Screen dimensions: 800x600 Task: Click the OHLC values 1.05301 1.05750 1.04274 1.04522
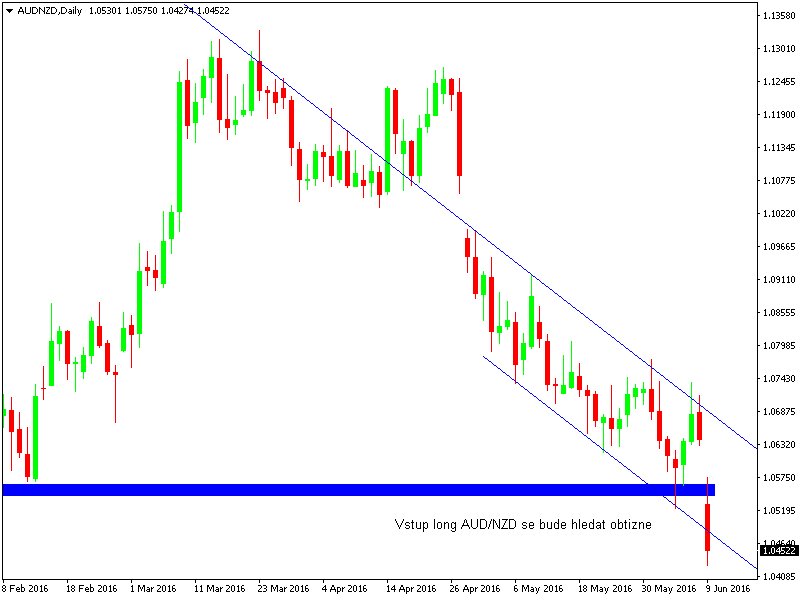pos(159,11)
